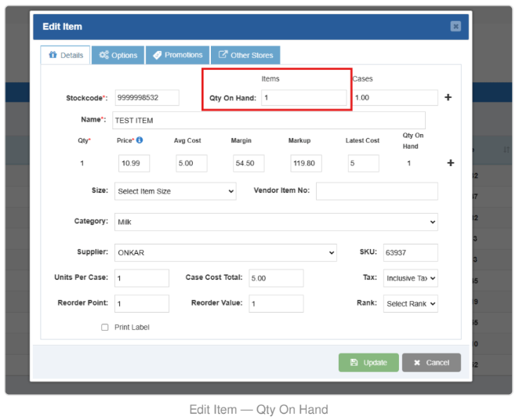Click the Reorder Value label

[x=217, y=303]
